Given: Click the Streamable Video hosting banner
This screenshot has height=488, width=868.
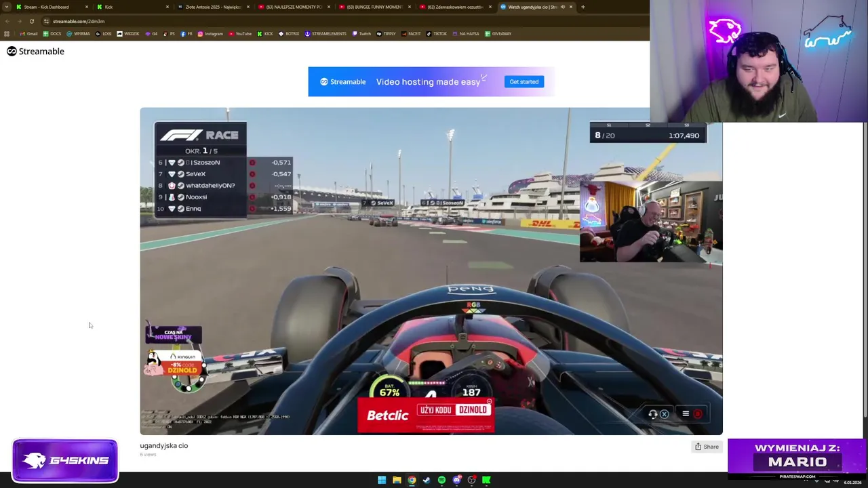Looking at the screenshot, I should [431, 81].
